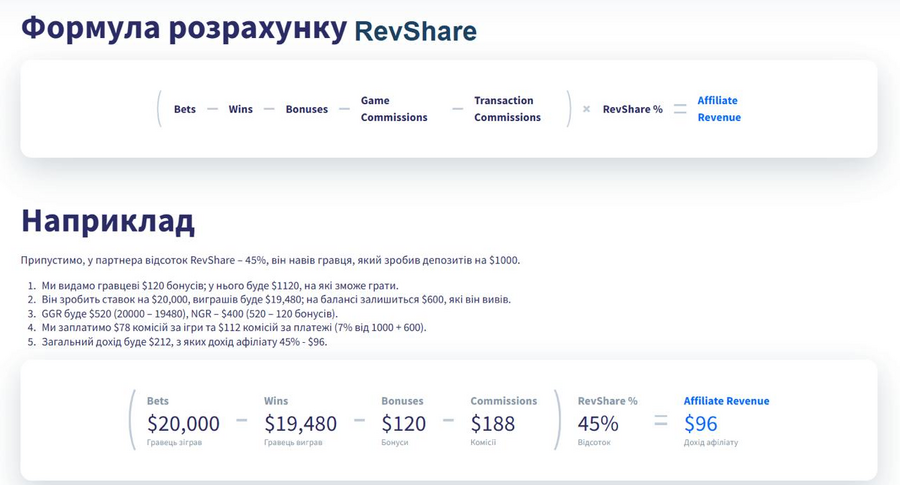Image resolution: width=900 pixels, height=485 pixels.
Task: Click the 'Дохід афіліату' caption
Action: tap(711, 443)
